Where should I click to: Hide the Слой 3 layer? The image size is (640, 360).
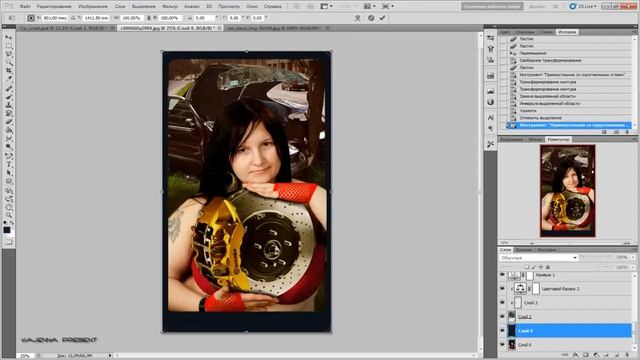[x=502, y=302]
